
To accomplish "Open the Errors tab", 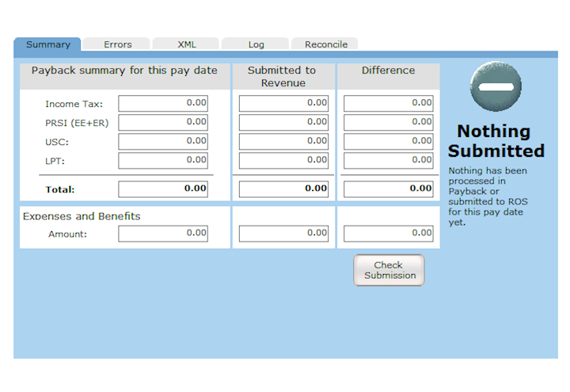I will pos(117,44).
